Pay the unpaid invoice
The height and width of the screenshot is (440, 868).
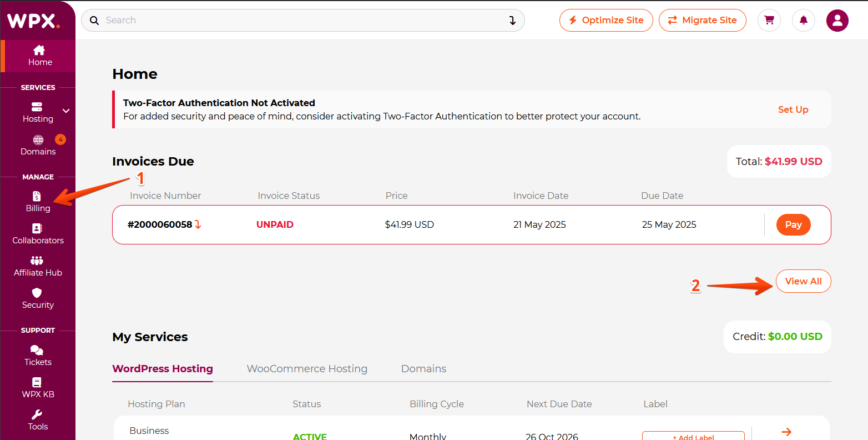tap(793, 225)
